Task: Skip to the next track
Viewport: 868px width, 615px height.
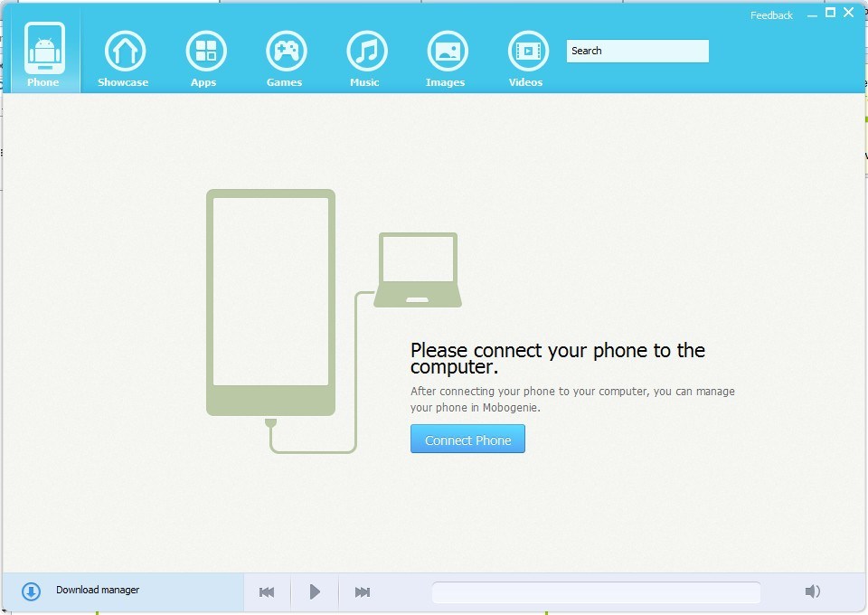Action: pos(363,591)
